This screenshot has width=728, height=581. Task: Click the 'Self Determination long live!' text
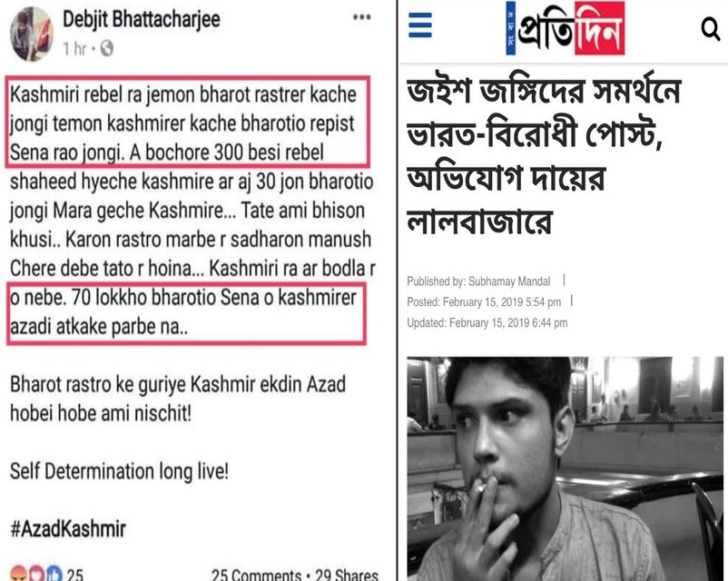(119, 471)
